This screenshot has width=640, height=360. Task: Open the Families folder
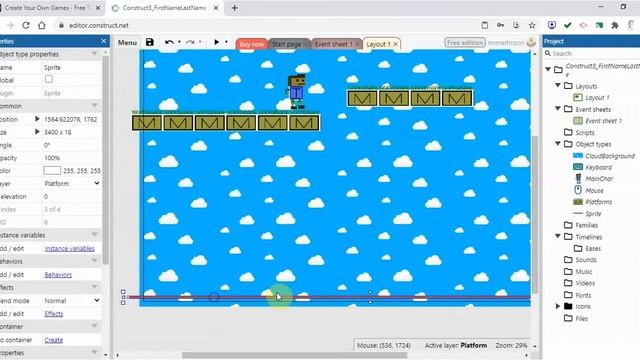click(x=587, y=225)
